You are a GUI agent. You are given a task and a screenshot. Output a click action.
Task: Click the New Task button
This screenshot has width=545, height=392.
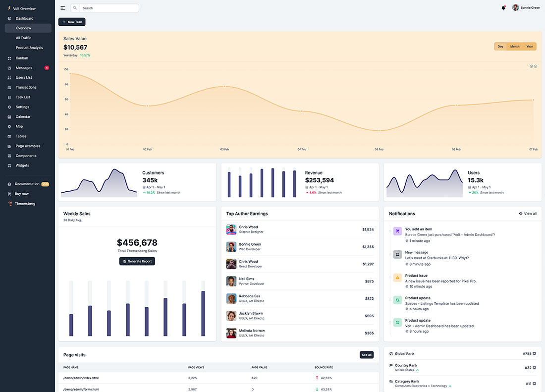point(72,22)
